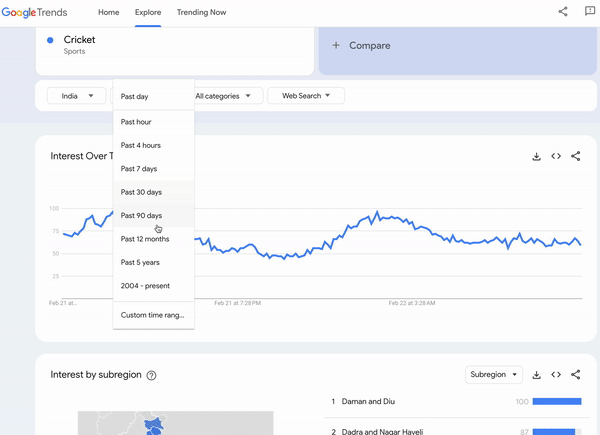Click the India map thumbnail

pyautogui.click(x=176, y=423)
